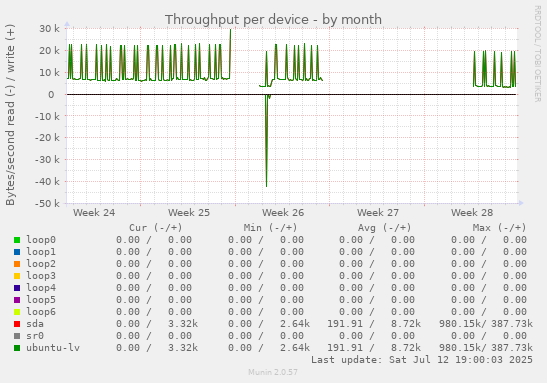Click the Min (-/+) column header
The image size is (547, 383).
pyautogui.click(x=270, y=228)
